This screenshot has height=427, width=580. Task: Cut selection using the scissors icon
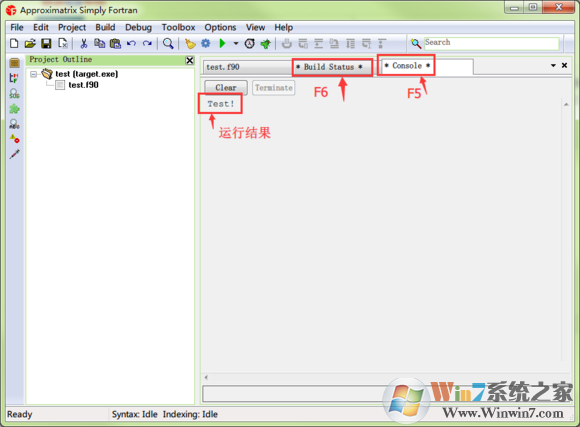point(84,44)
